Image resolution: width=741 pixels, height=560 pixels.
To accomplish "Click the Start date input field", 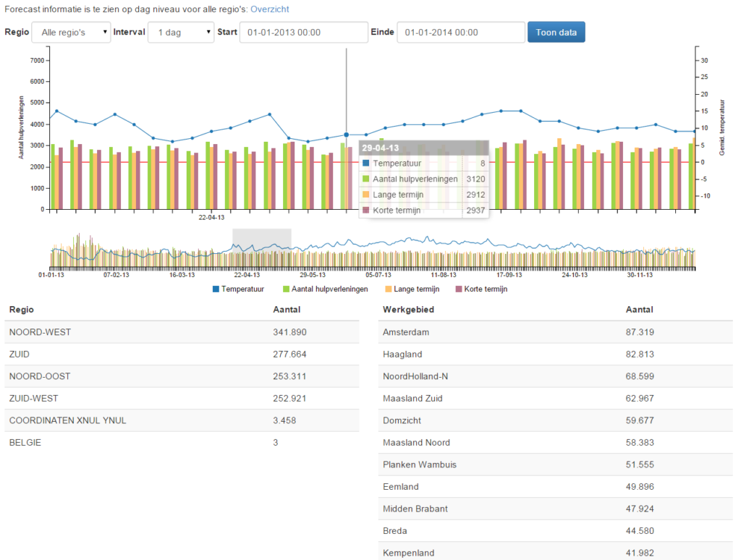I will coord(304,32).
